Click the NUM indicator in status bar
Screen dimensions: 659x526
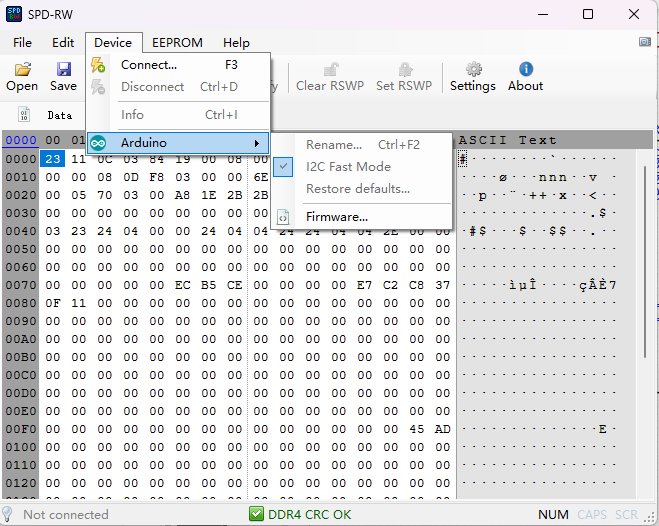tap(553, 515)
